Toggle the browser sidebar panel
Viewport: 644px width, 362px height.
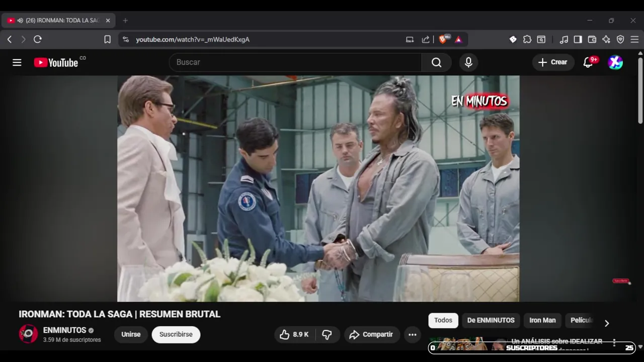[578, 39]
